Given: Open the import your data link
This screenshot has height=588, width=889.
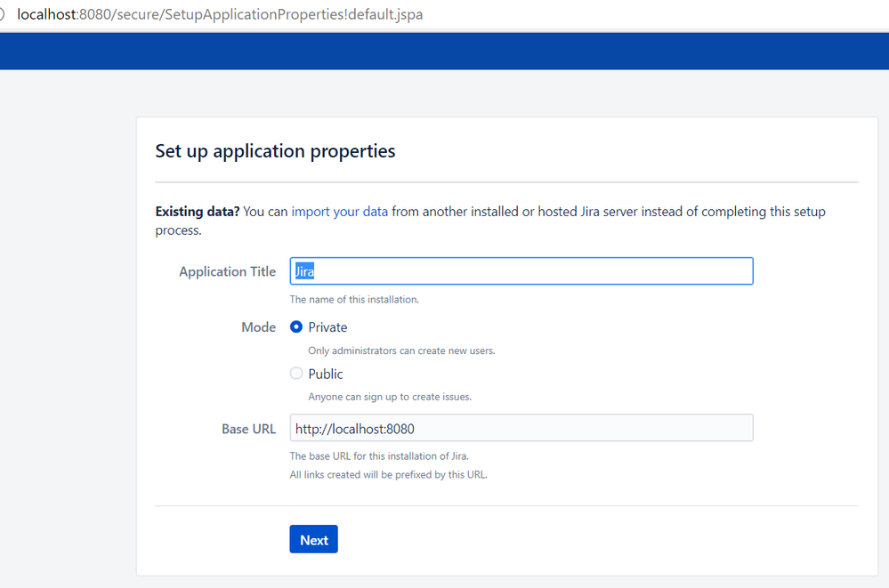Looking at the screenshot, I should coord(340,212).
